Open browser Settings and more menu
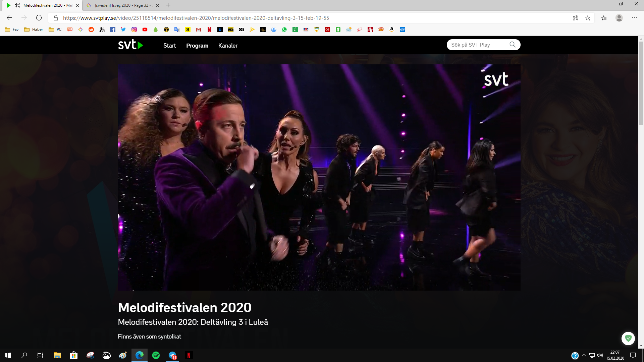The width and height of the screenshot is (644, 362). (x=635, y=18)
